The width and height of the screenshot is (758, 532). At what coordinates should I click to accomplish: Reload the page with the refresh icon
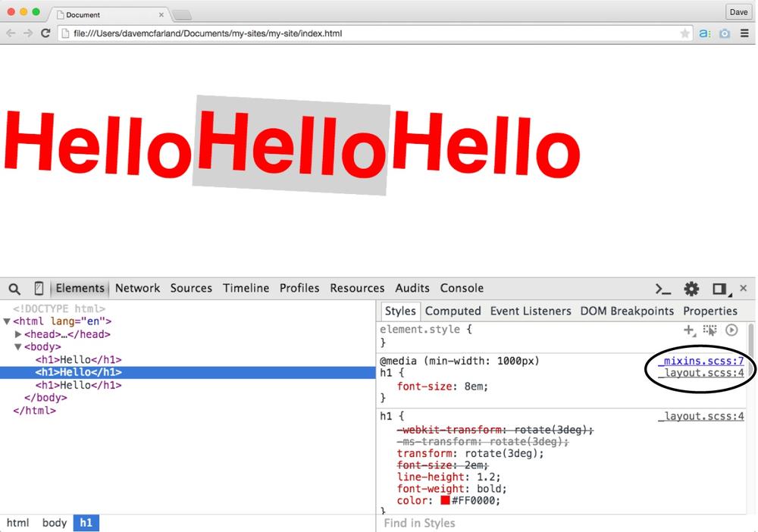pos(45,33)
